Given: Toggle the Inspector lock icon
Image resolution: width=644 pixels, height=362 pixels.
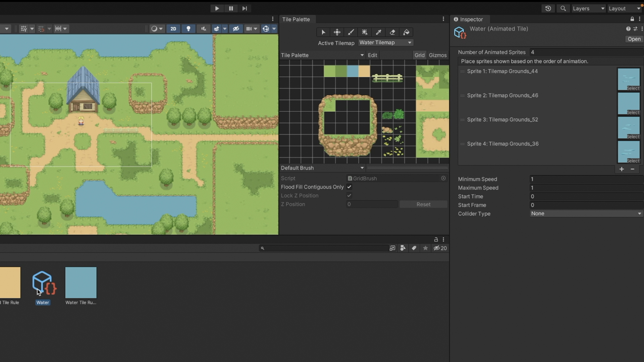Looking at the screenshot, I should (x=632, y=19).
